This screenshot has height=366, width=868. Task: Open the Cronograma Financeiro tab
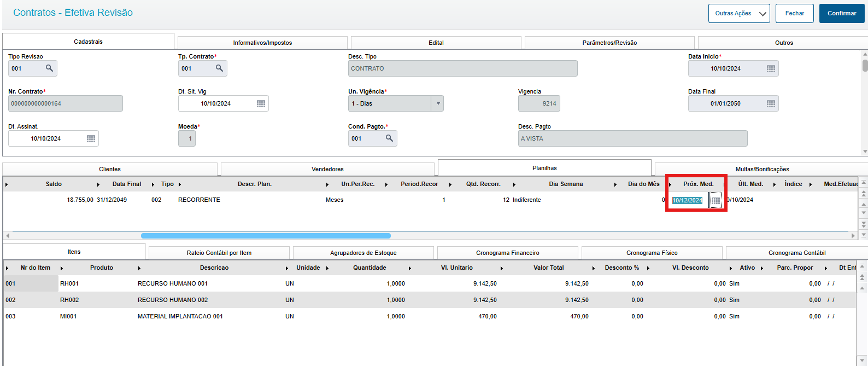pos(507,253)
